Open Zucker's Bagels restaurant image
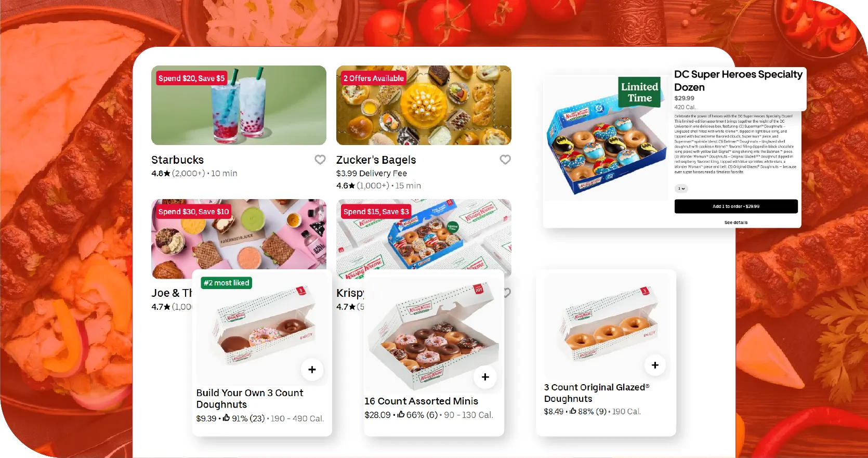The width and height of the screenshot is (868, 458). pyautogui.click(x=424, y=105)
